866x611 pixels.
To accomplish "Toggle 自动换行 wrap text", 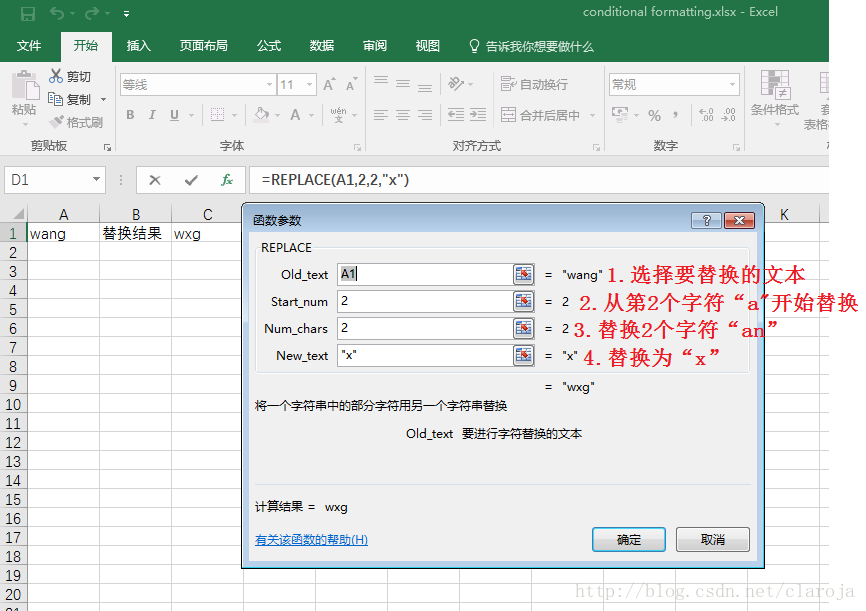I will (x=534, y=85).
